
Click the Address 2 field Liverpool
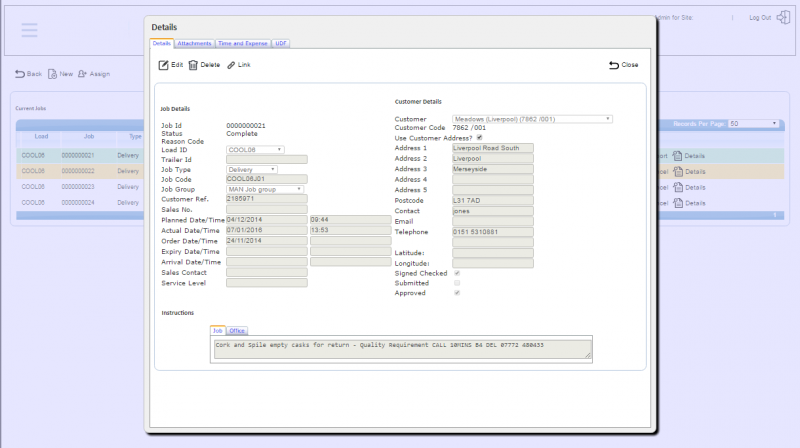click(x=493, y=159)
